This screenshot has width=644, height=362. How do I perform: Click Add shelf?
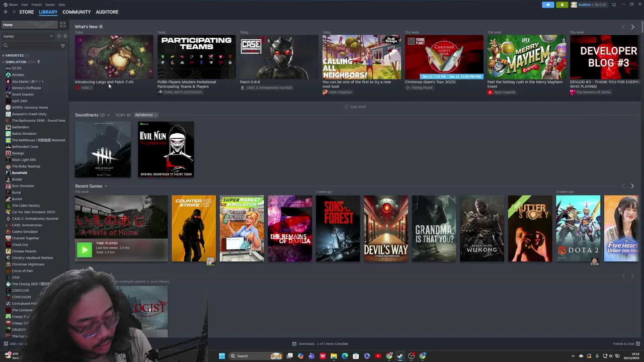click(x=355, y=107)
